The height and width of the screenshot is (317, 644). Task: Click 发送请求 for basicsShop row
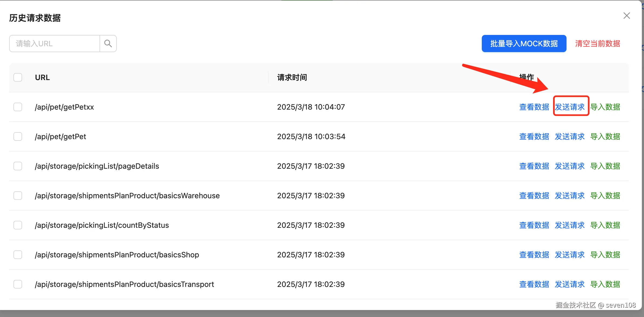570,255
